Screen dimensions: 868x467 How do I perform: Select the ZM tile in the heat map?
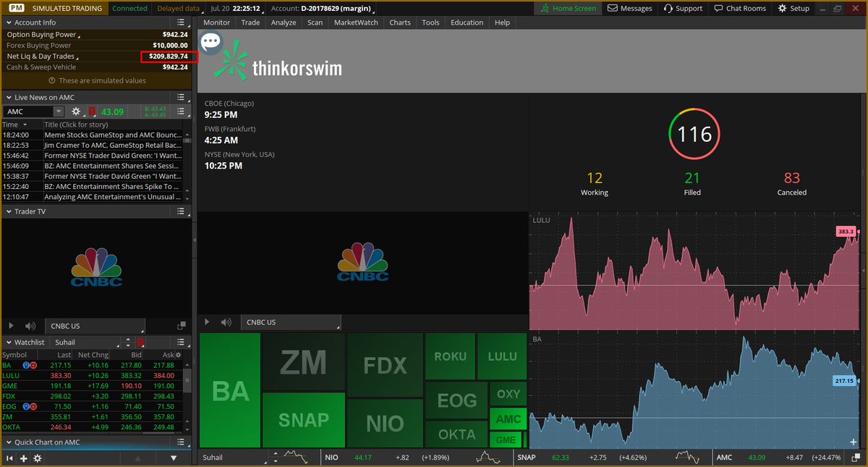(x=304, y=362)
